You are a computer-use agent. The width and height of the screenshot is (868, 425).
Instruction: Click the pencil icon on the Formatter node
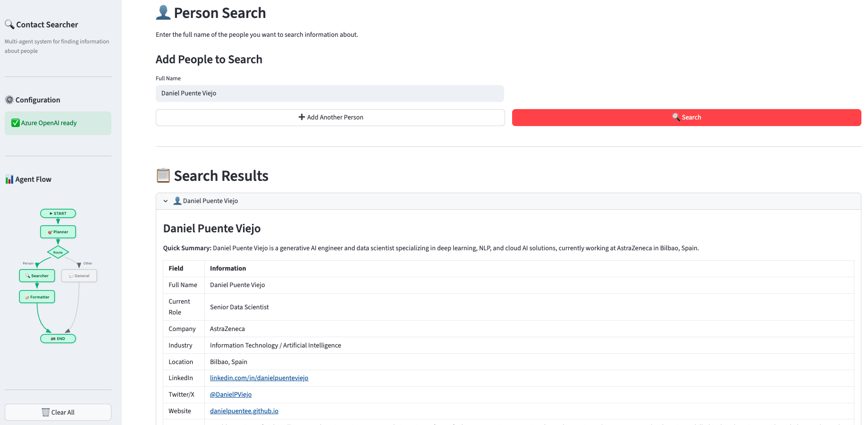(x=26, y=297)
